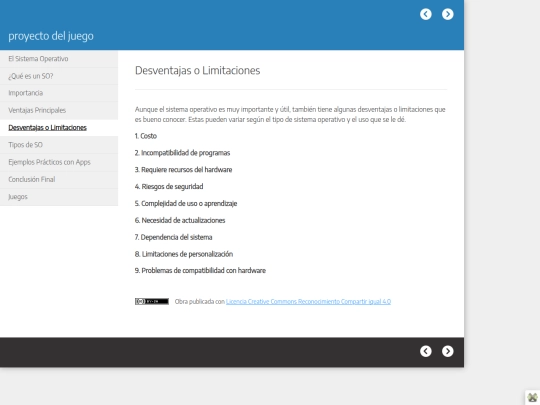540x405 pixels.
Task: Click item 8. Limitaciones de personalización
Action: [x=184, y=254]
